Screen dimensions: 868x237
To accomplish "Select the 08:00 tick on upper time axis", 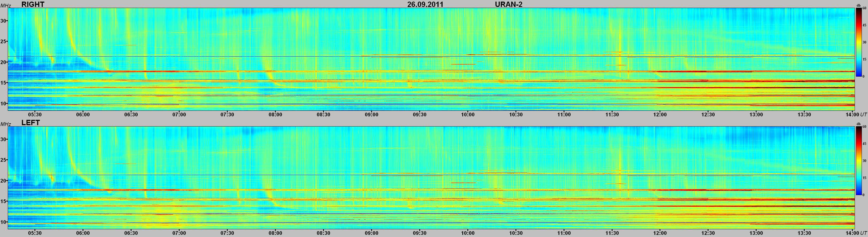I will (275, 114).
